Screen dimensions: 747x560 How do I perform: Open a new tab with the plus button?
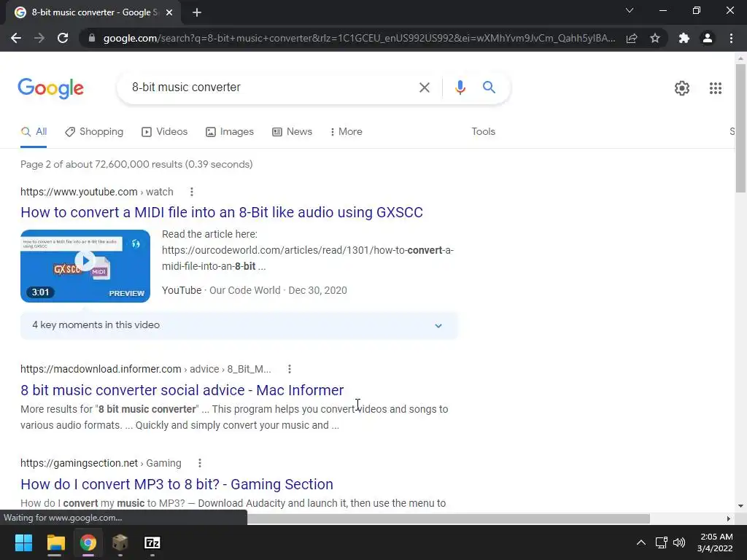coord(197,12)
